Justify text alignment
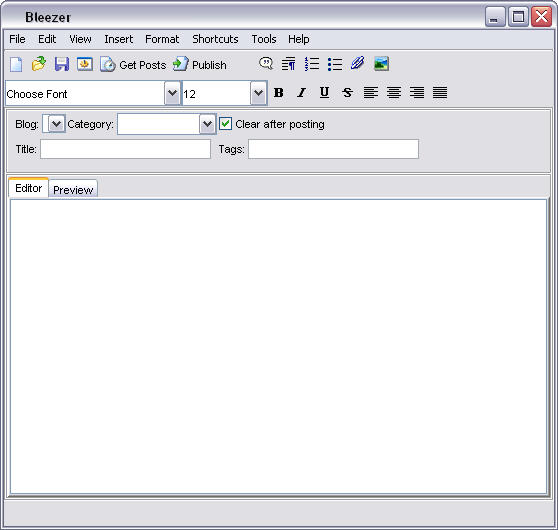This screenshot has height=530, width=558. coord(440,93)
